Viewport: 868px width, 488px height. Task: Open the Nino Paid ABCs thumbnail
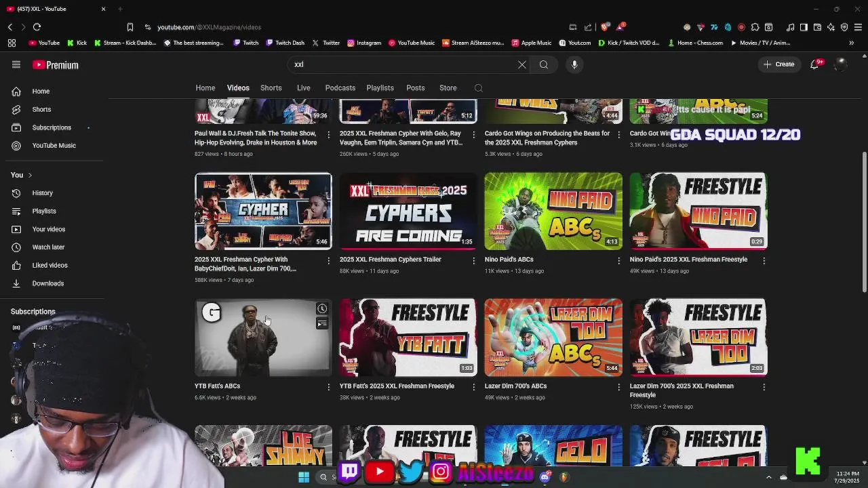click(x=553, y=211)
